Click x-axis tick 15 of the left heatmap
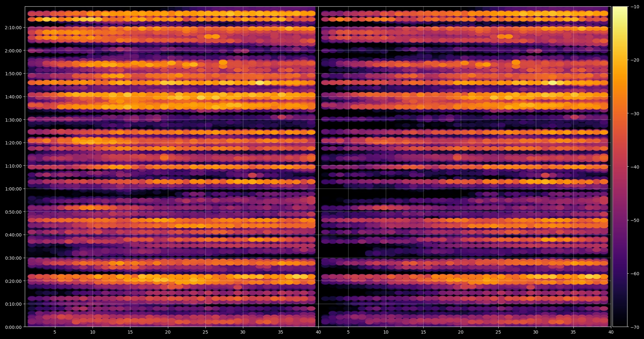This screenshot has width=644, height=339. point(130,332)
